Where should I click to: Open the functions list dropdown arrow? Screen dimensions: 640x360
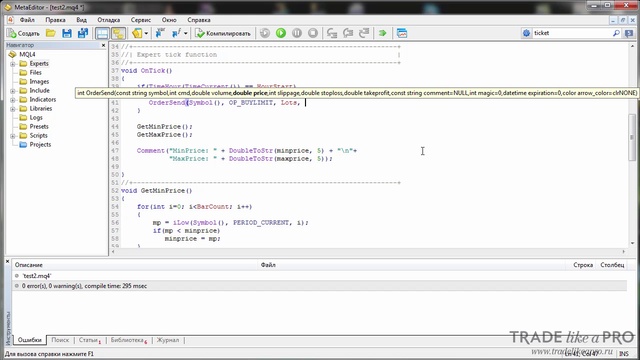(186, 33)
